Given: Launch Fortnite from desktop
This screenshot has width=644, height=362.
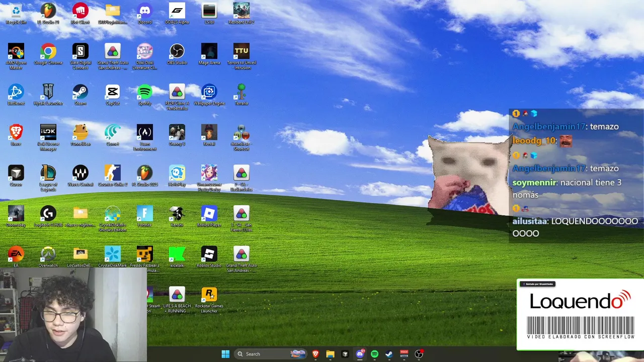Looking at the screenshot, I should click(145, 217).
